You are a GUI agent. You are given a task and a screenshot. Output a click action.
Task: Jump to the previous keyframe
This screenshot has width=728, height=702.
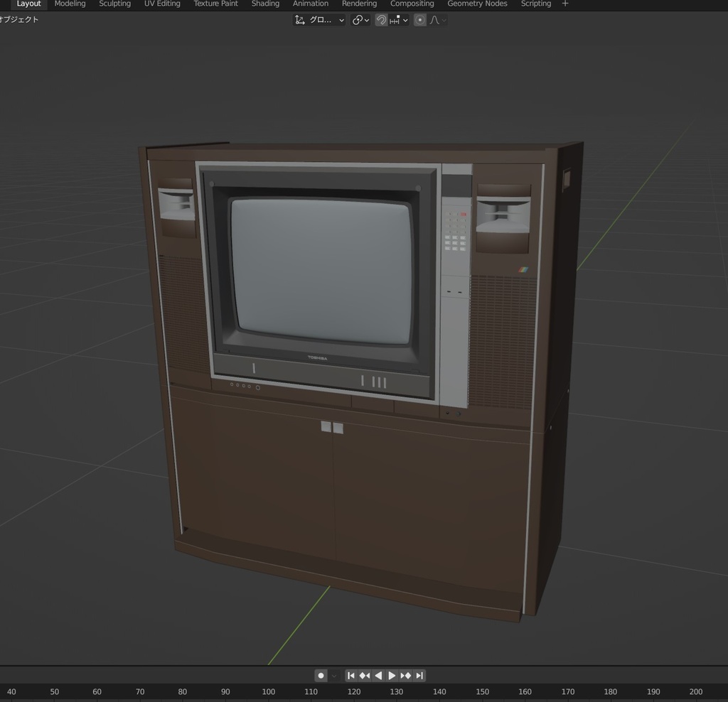point(365,676)
